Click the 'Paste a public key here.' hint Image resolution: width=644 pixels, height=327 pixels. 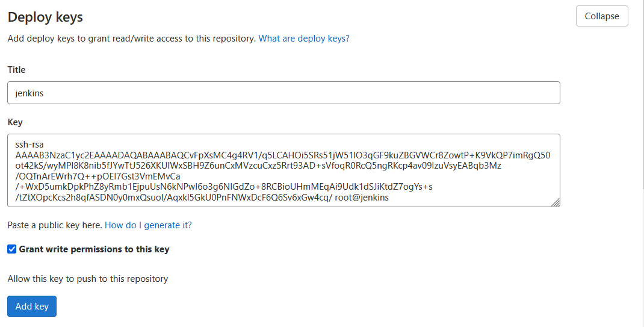[x=55, y=225]
